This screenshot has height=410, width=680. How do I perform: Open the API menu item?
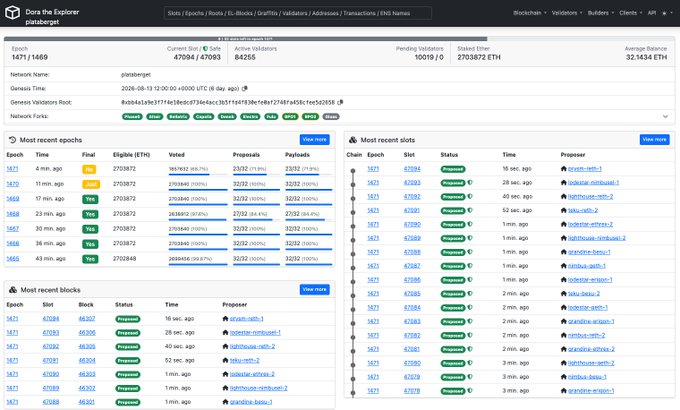click(652, 13)
